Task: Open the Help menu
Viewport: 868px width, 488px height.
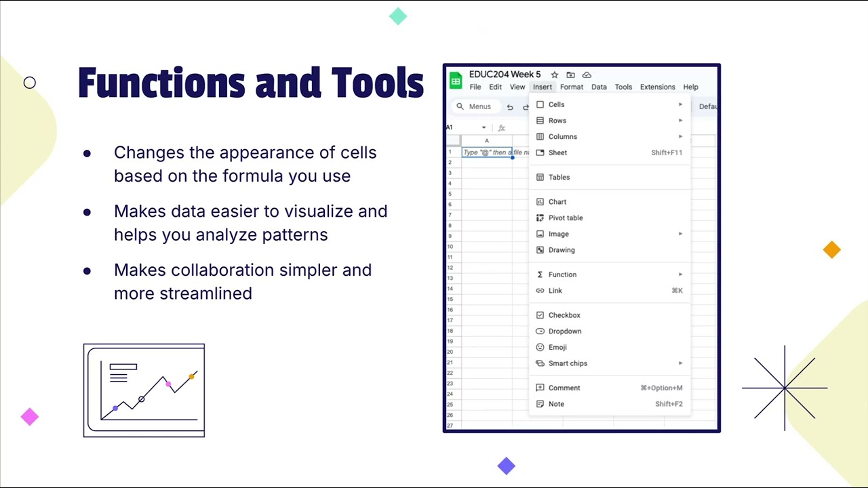Action: (690, 87)
